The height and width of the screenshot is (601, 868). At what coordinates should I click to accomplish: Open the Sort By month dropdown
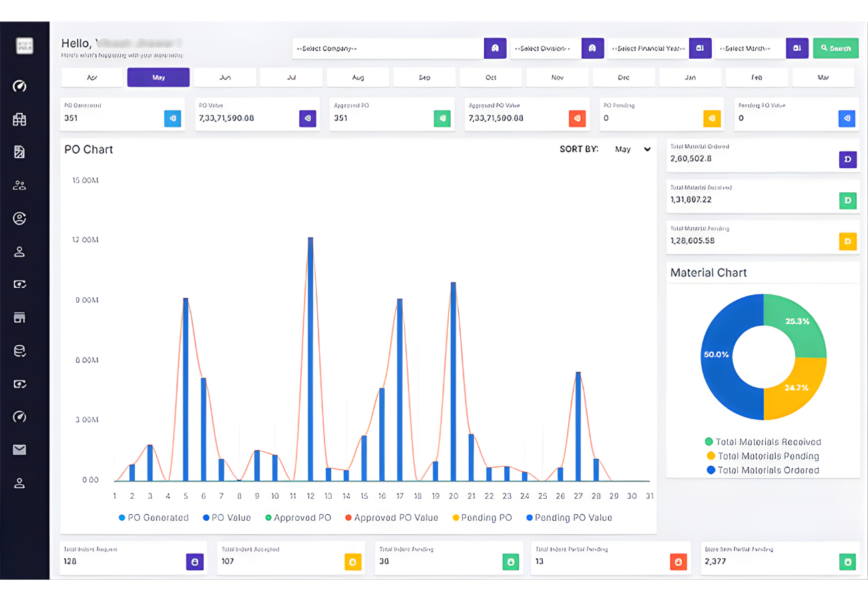coord(632,150)
